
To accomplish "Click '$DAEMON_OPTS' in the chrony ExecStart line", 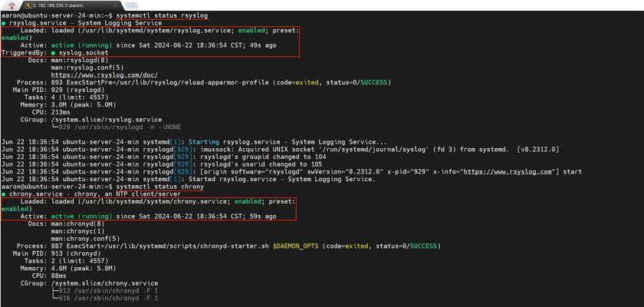I will pos(296,246).
